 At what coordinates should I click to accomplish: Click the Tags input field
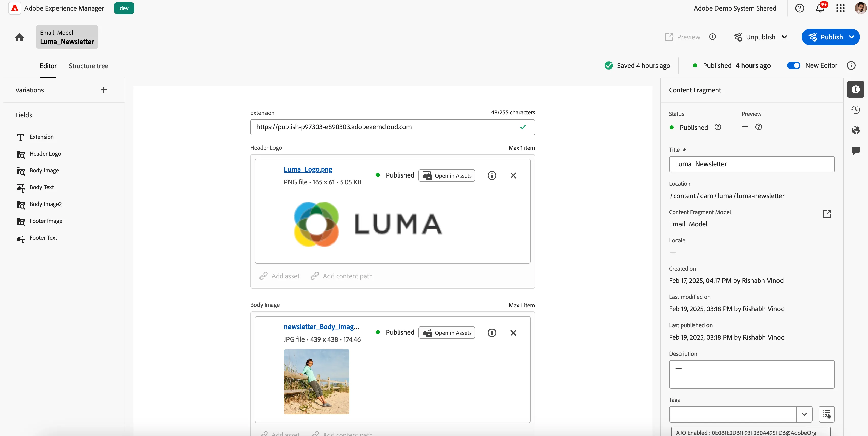(733, 414)
